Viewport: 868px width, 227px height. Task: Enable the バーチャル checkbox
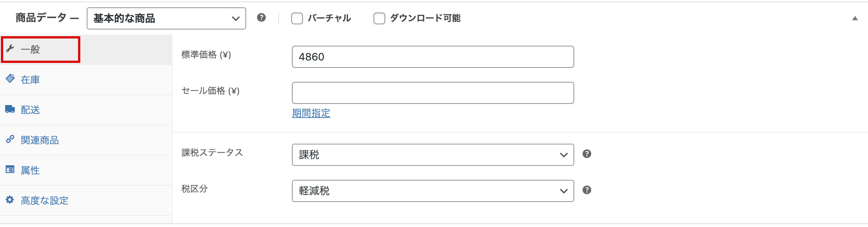[297, 18]
